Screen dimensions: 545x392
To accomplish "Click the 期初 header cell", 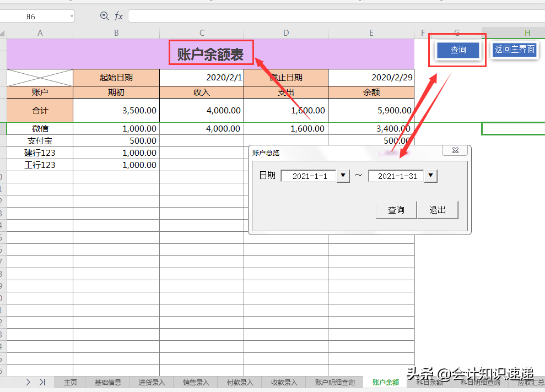I will (116, 92).
